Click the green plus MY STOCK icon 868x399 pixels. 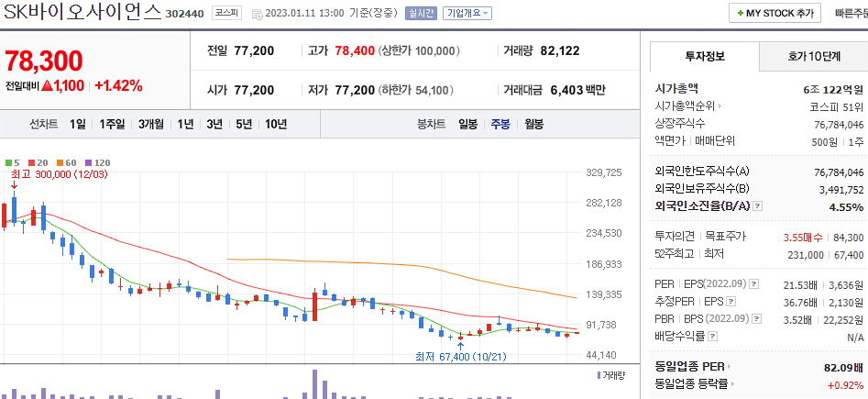(740, 14)
